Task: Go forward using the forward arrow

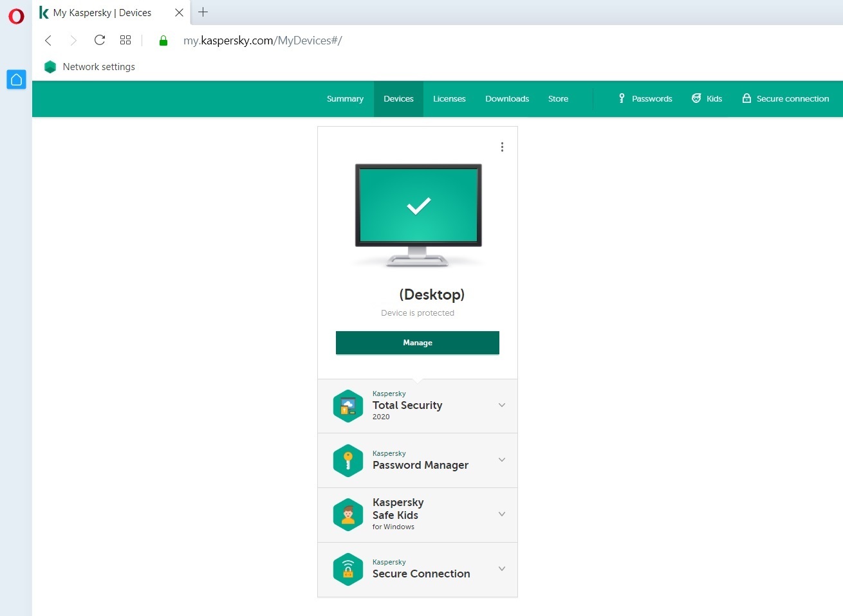Action: coord(73,41)
